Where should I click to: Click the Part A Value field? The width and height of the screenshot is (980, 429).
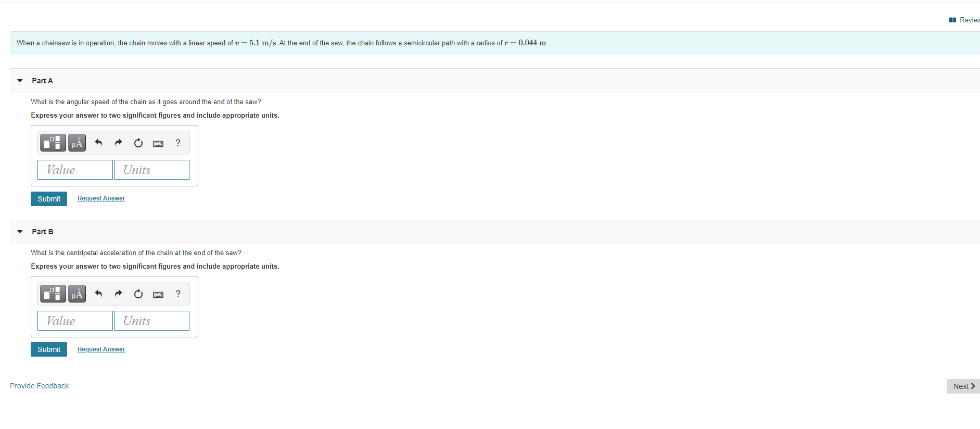pos(75,170)
